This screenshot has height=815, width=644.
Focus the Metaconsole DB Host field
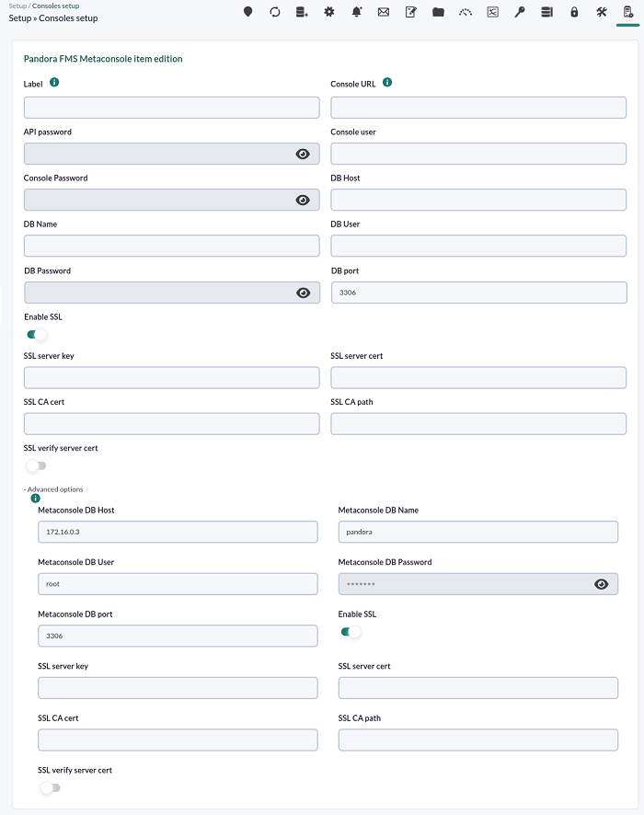pos(178,532)
